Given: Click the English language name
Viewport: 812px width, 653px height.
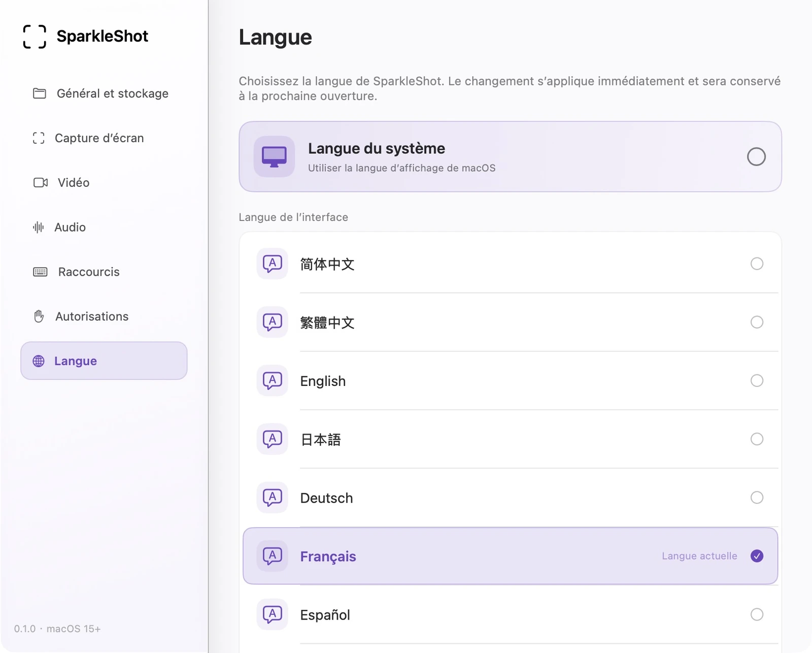Looking at the screenshot, I should [x=323, y=381].
